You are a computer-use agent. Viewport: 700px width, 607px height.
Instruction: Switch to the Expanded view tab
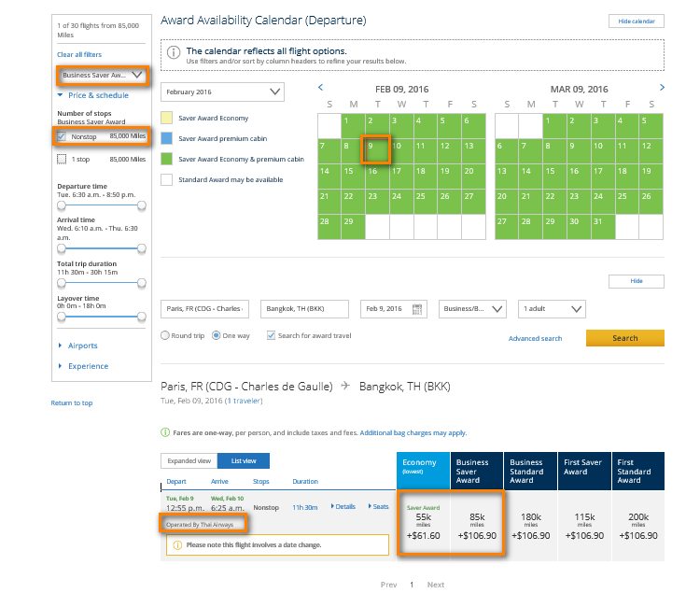point(189,460)
